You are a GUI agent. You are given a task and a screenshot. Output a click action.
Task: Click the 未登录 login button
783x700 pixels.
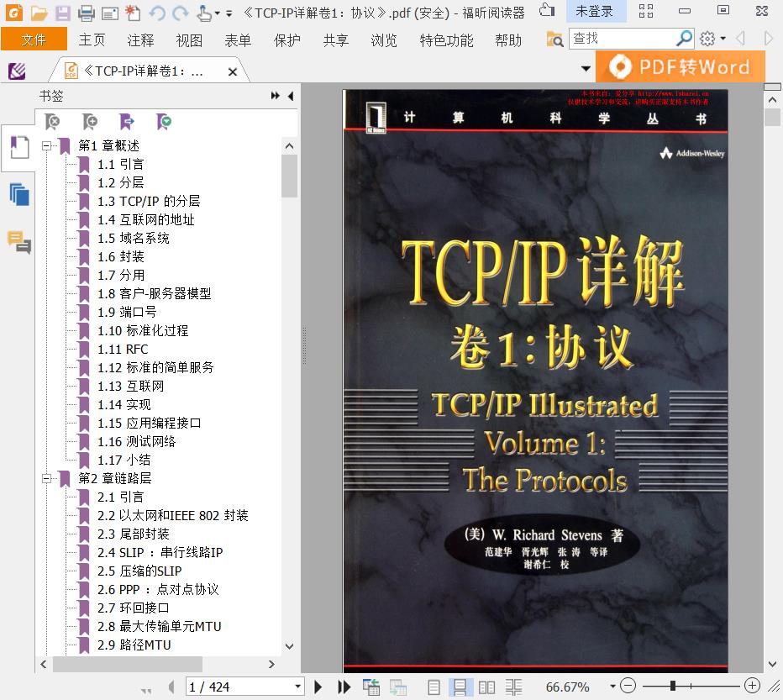(596, 11)
